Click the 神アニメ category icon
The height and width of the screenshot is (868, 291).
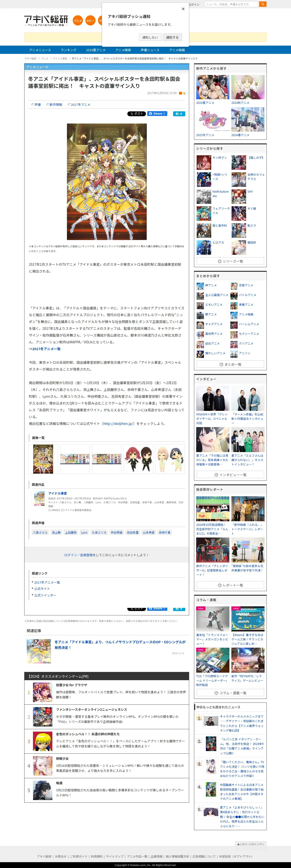coord(200,286)
